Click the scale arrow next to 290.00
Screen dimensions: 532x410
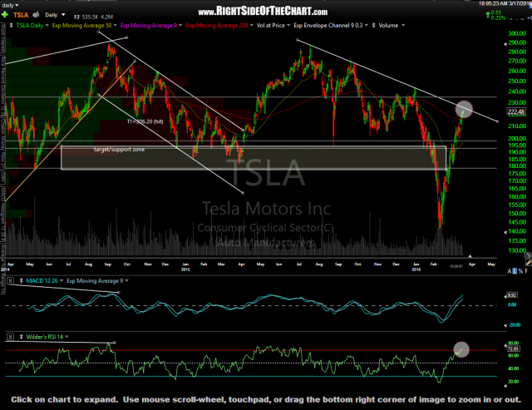point(505,44)
